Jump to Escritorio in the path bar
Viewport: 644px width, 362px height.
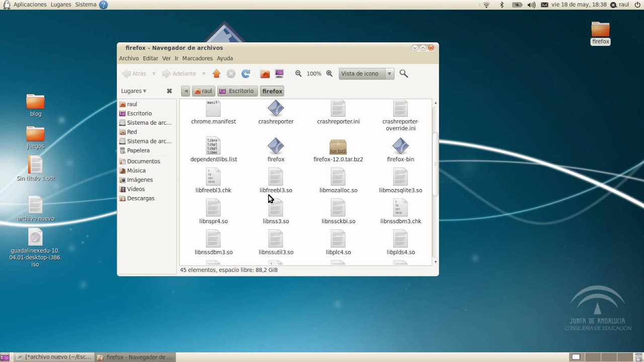point(237,91)
